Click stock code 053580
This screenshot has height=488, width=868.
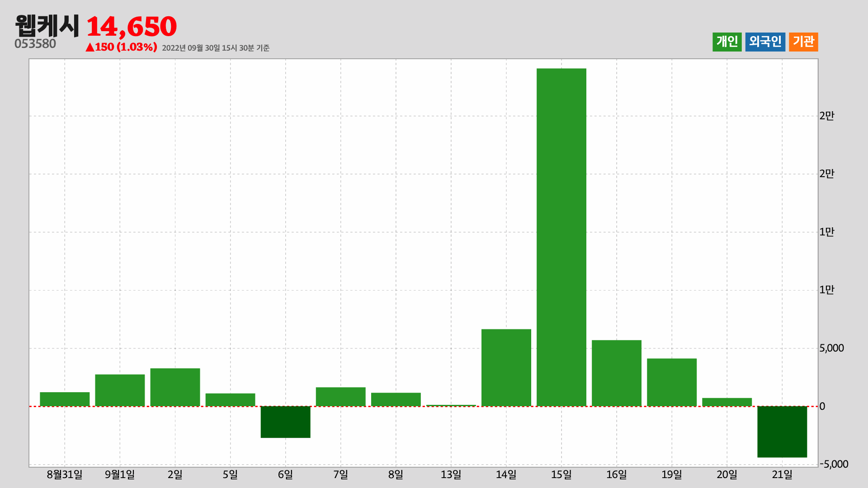(x=35, y=44)
